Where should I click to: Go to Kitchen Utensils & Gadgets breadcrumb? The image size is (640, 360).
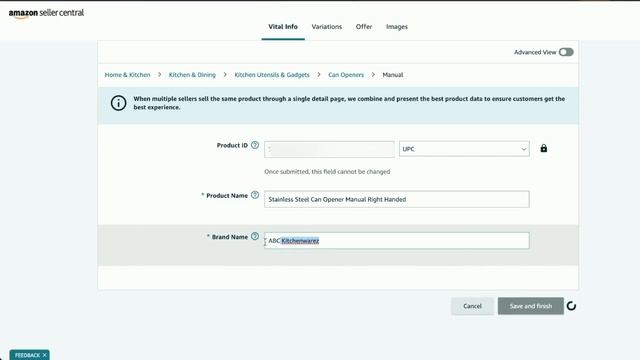coord(272,75)
